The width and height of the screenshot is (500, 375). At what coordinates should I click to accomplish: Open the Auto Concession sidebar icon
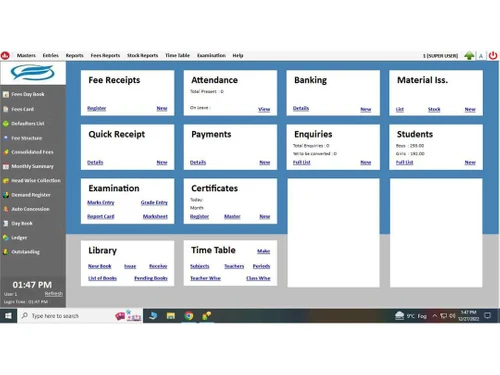coord(6,209)
